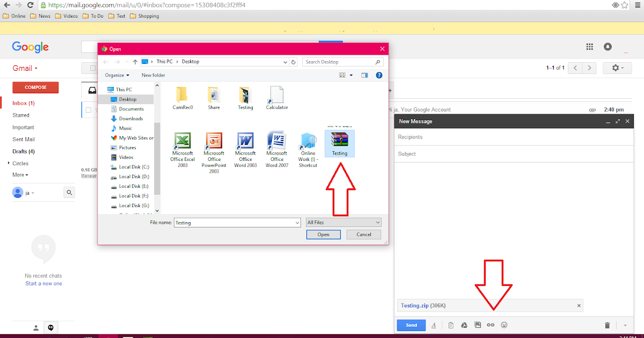
Task: Open Drafts (4) label
Action: pos(24,151)
